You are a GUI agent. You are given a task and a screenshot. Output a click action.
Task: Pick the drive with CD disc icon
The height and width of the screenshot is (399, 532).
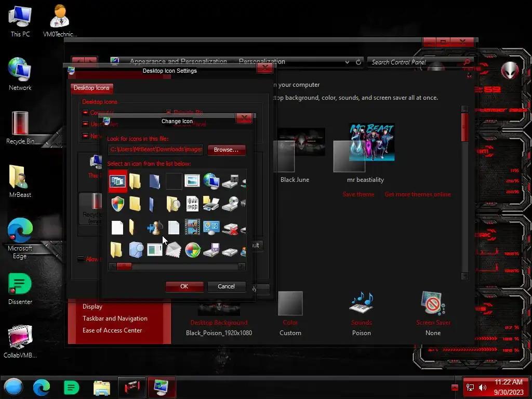coord(230,204)
